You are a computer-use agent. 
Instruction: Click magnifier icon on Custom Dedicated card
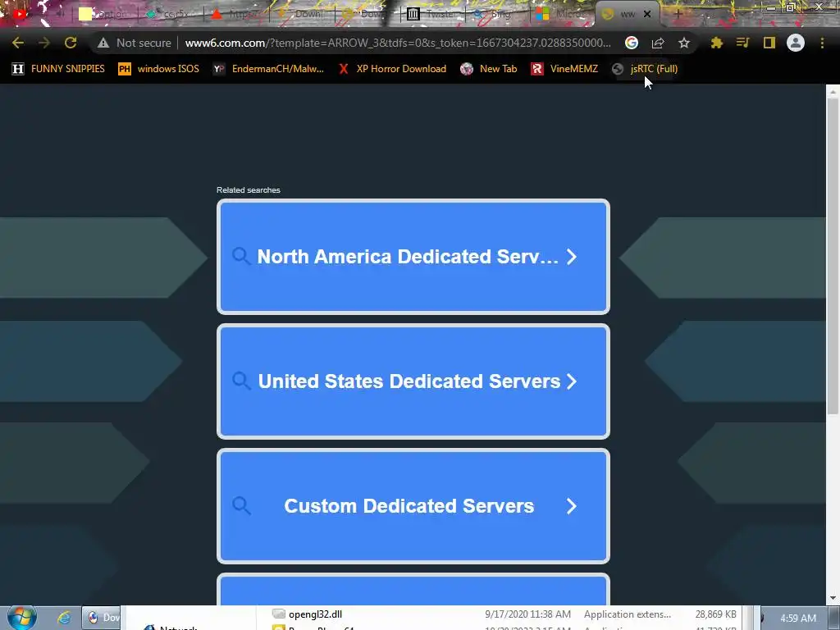241,505
